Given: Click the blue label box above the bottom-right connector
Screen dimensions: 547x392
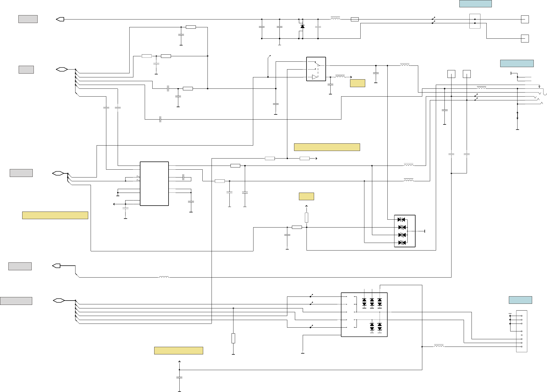Looking at the screenshot, I should pyautogui.click(x=520, y=300).
